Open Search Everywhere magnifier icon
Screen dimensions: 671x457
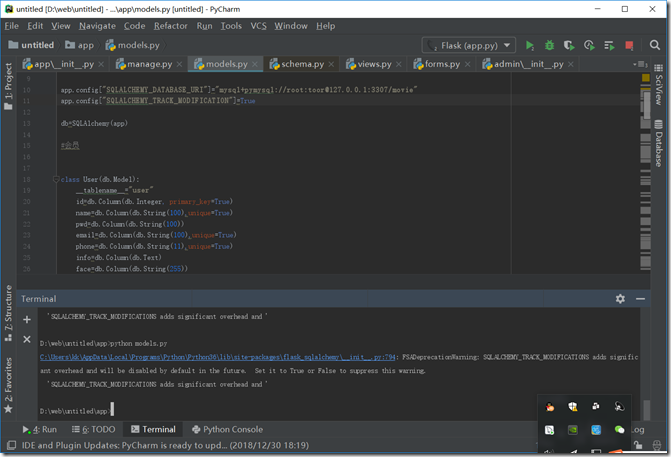pos(654,45)
